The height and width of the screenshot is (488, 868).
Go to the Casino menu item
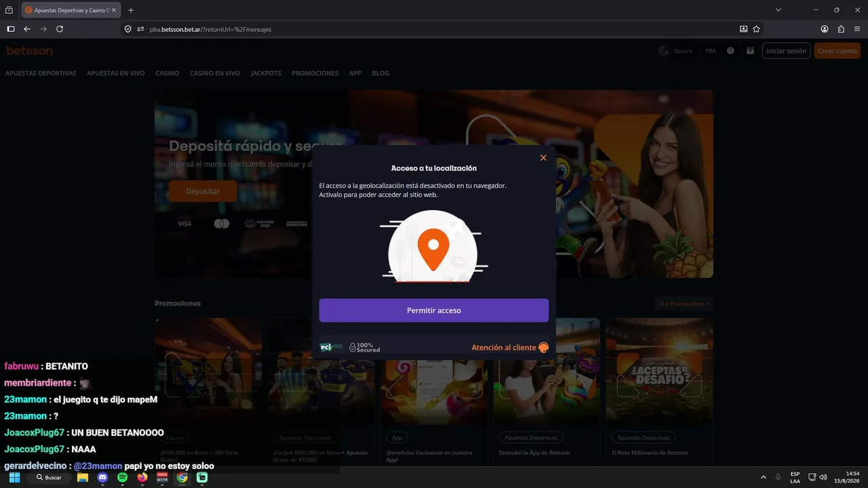pos(167,73)
